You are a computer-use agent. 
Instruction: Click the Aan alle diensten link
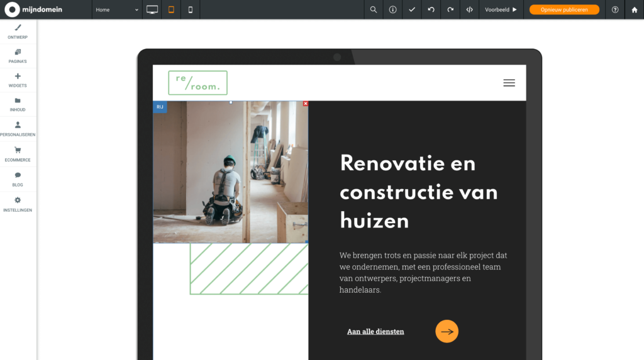click(375, 331)
